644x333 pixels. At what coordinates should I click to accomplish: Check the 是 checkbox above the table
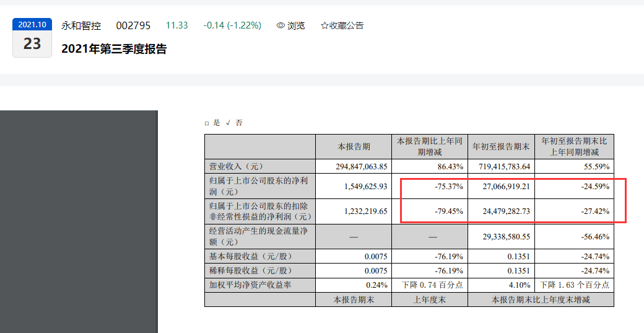click(x=207, y=123)
